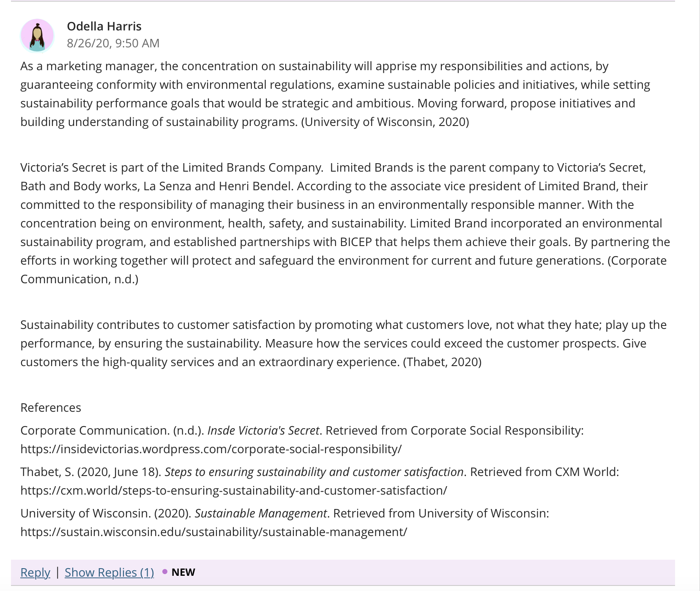
Task: Open the sustain.wisconsin.edu URL
Action: [x=214, y=532]
